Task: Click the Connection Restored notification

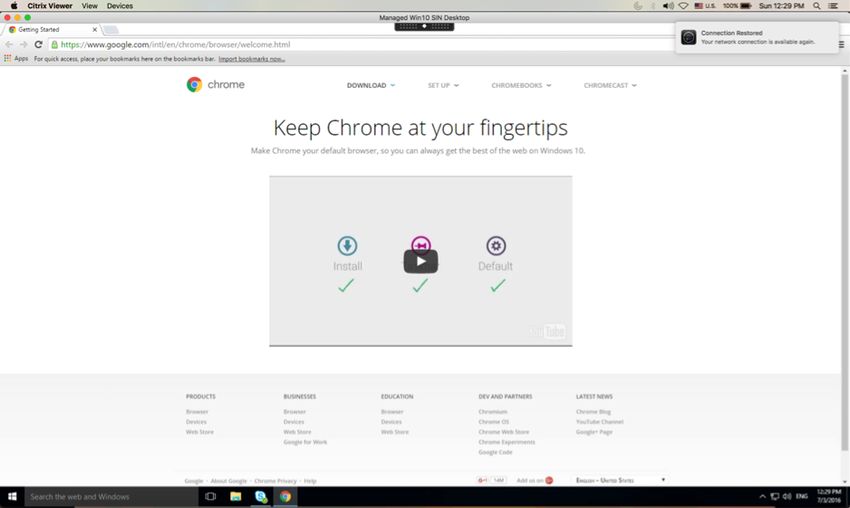Action: tap(757, 37)
